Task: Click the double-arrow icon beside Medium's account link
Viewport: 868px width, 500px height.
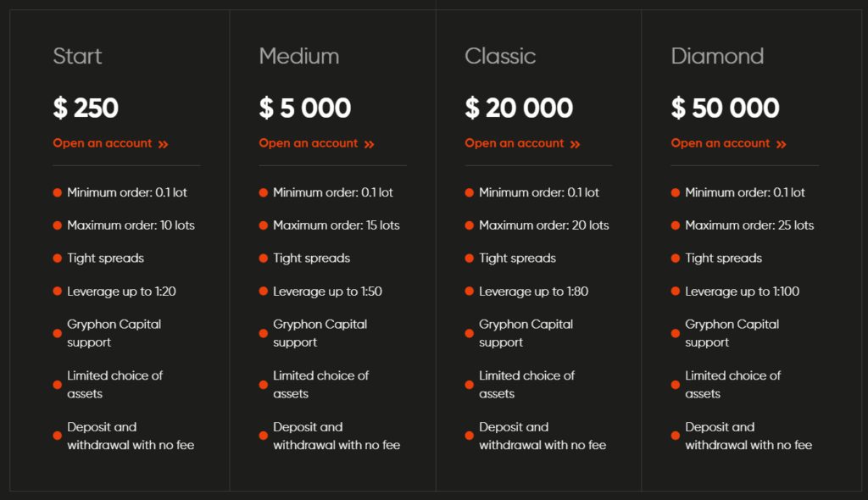Action: [x=370, y=143]
